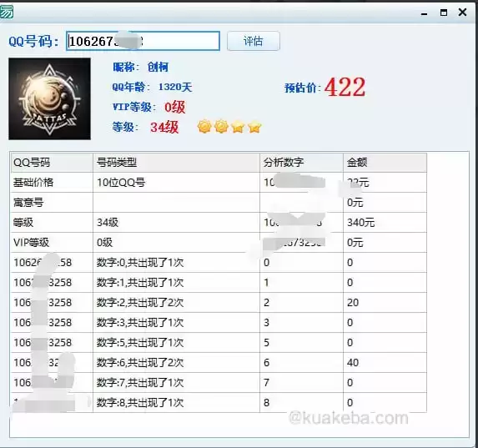Select the VIP等级 table cell
The image size is (478, 448).
[52, 243]
